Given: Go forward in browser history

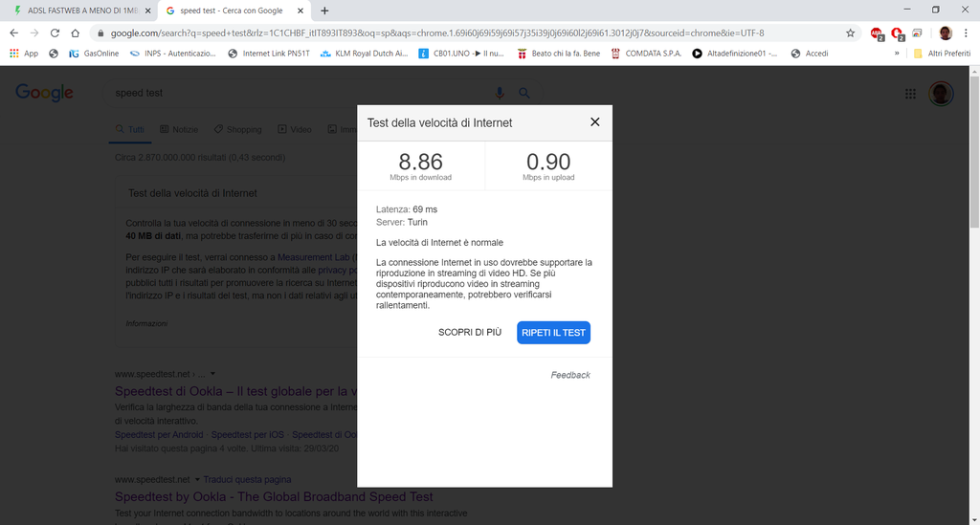Looking at the screenshot, I should 34,33.
